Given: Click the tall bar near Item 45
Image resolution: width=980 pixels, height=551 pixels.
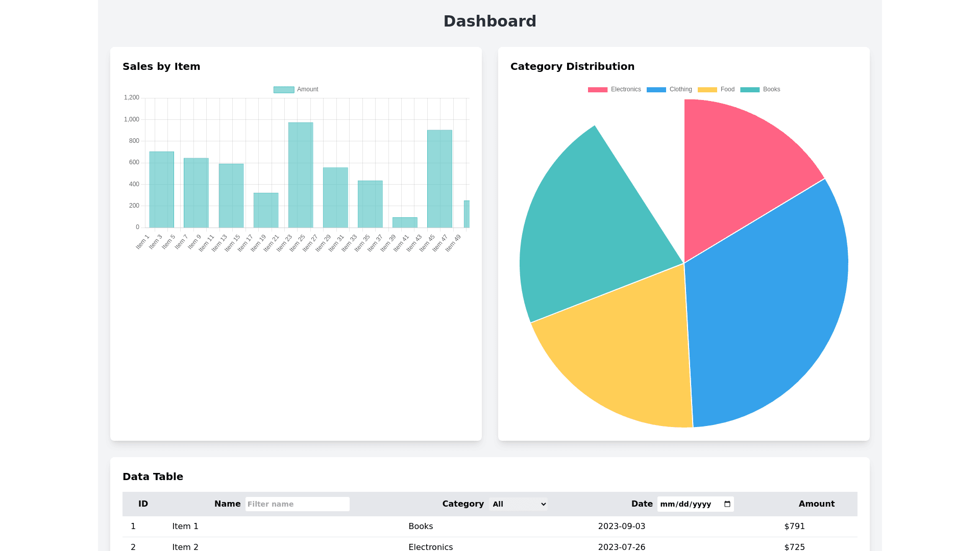Looking at the screenshot, I should 439,179.
